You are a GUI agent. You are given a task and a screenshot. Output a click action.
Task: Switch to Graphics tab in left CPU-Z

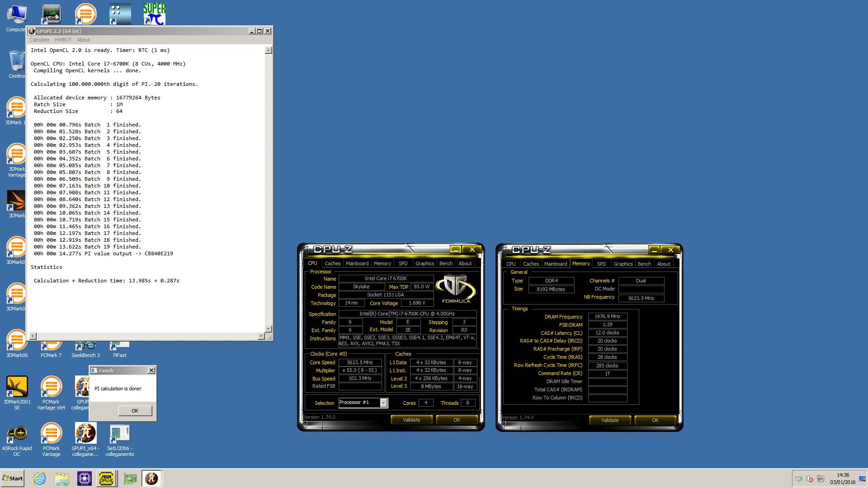[x=425, y=263]
